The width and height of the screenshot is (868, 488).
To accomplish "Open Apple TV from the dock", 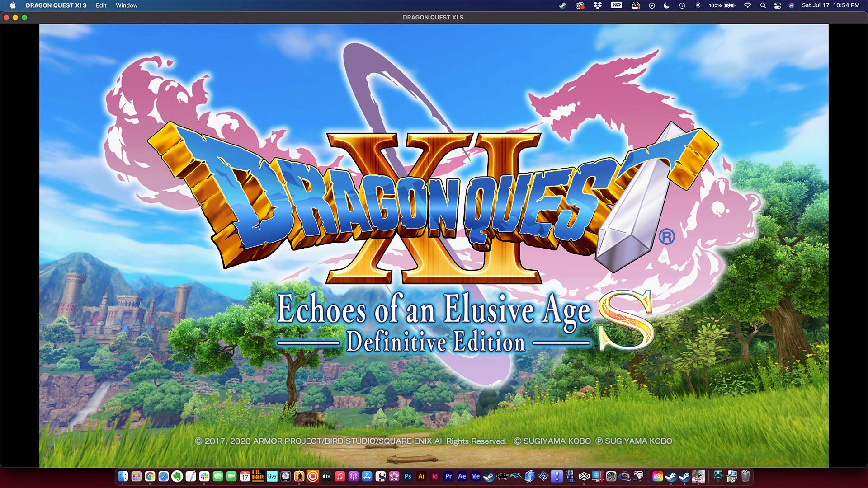I will point(326,476).
